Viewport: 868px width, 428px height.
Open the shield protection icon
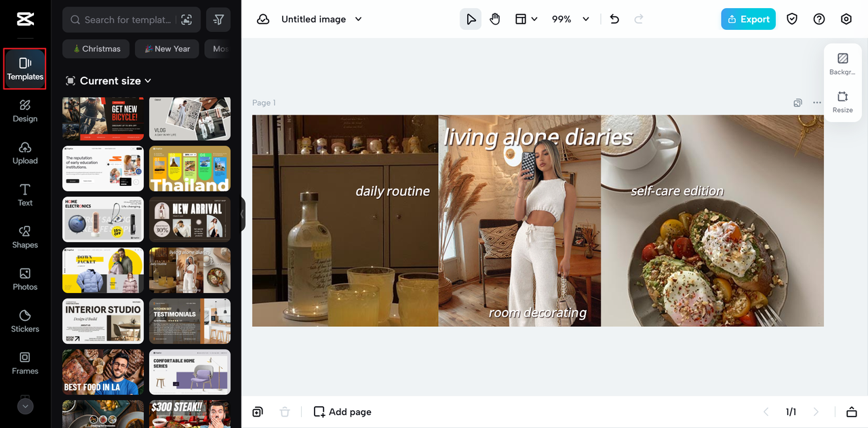(x=792, y=19)
